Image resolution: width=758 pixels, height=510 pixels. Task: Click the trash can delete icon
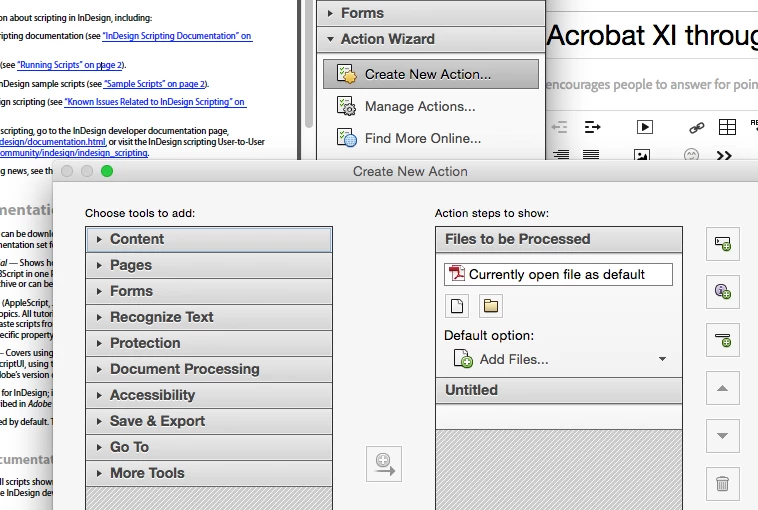(723, 483)
